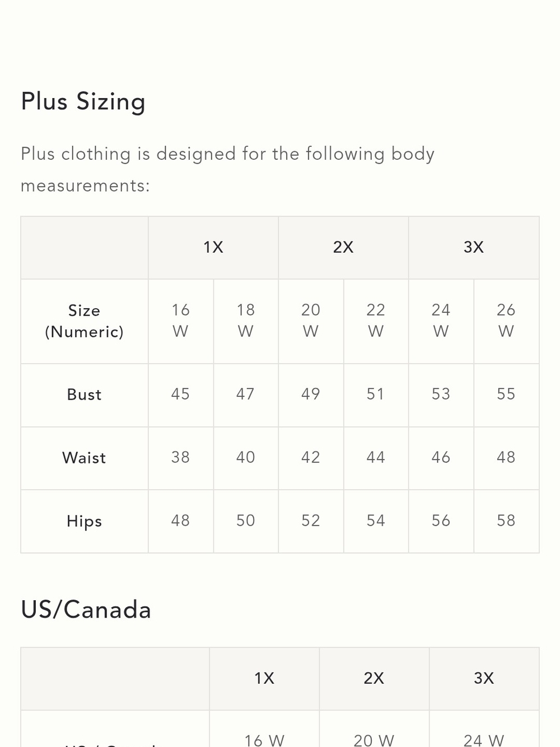The height and width of the screenshot is (747, 560).
Task: Select the 22 W size cell
Action: [x=376, y=321]
